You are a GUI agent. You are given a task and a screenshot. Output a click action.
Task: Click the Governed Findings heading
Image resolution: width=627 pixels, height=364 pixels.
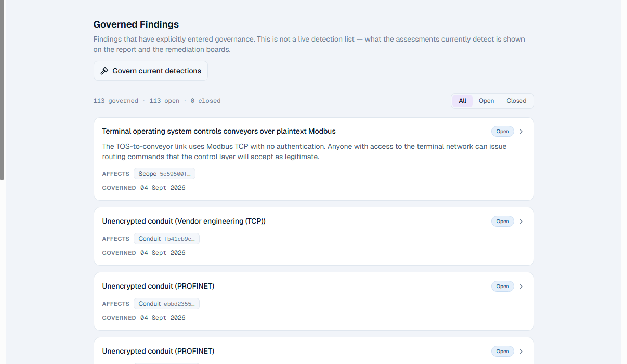136,24
